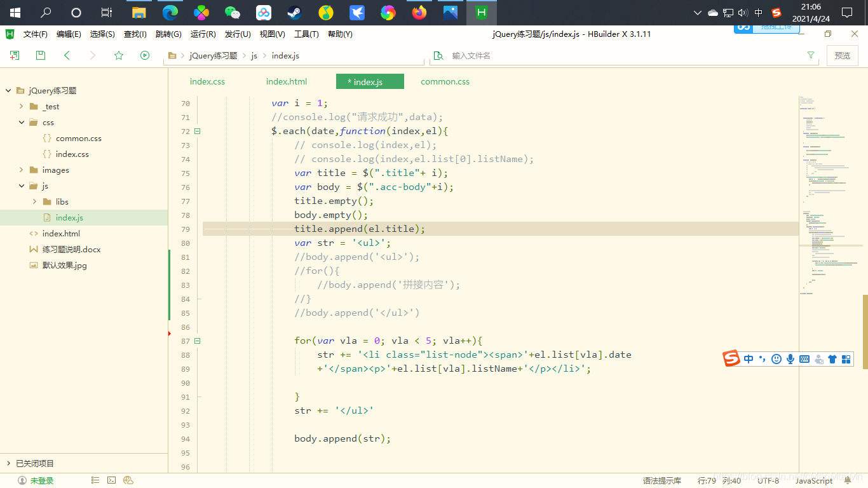
Task: Go back with the left arrow icon
Action: (x=67, y=55)
